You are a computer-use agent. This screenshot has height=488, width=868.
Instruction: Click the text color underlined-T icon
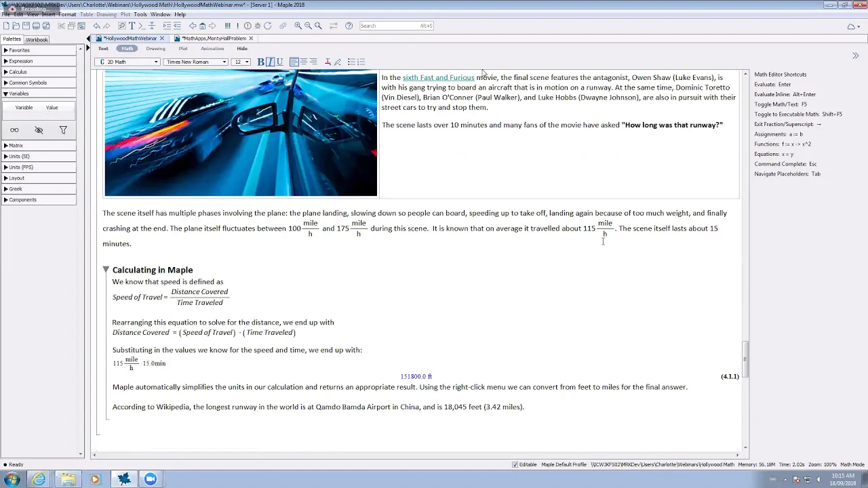tap(328, 62)
